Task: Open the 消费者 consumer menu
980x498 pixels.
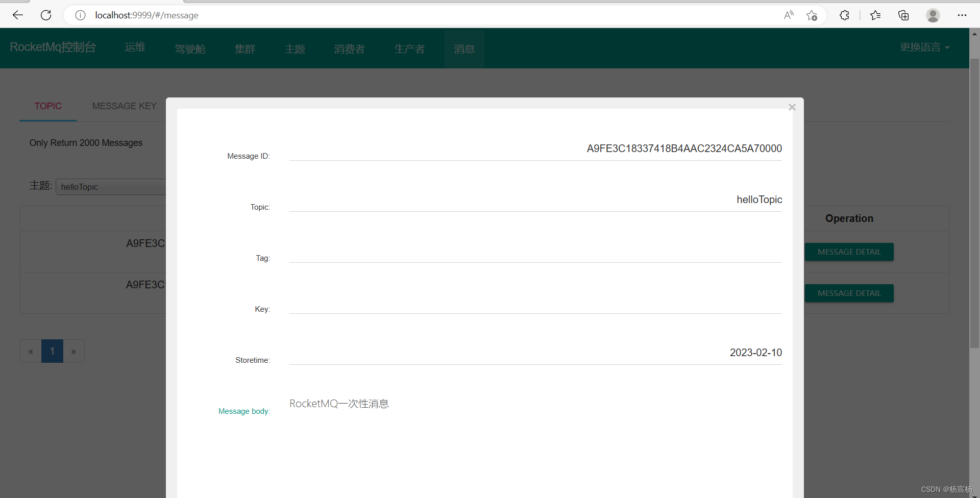Action: [350, 49]
